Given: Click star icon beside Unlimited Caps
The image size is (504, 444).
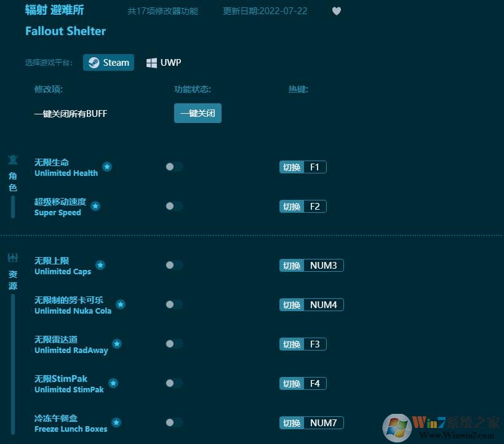Looking at the screenshot, I should click(100, 265).
